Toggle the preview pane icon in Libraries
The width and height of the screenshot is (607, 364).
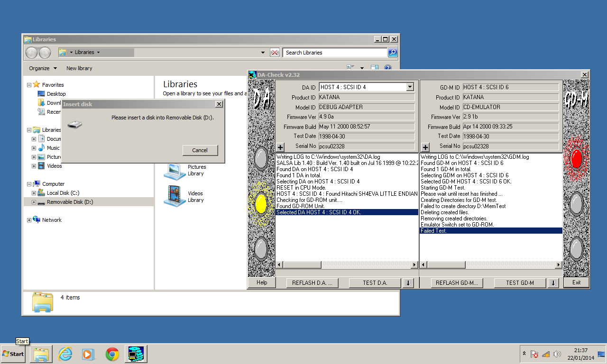(x=375, y=68)
